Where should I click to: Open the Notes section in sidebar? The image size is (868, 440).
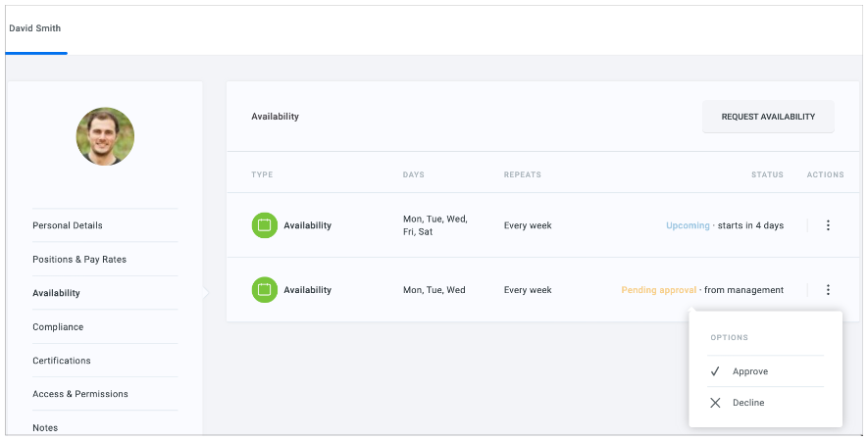pyautogui.click(x=45, y=427)
